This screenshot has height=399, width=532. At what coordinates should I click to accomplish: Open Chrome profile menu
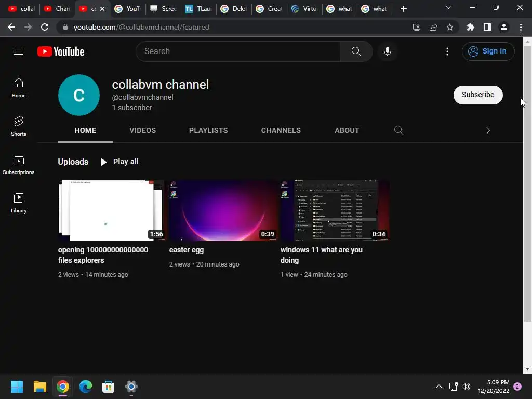[x=504, y=27]
